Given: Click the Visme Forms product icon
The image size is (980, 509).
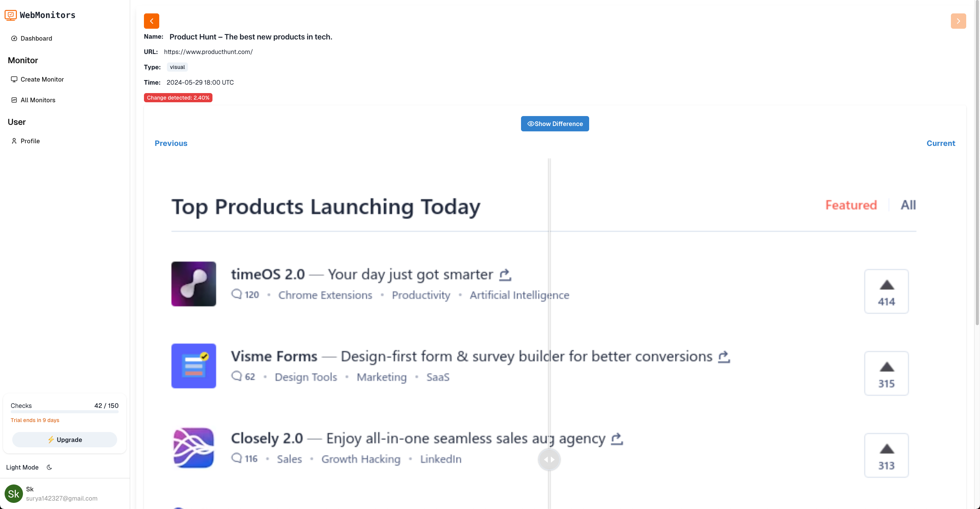Looking at the screenshot, I should click(x=194, y=366).
